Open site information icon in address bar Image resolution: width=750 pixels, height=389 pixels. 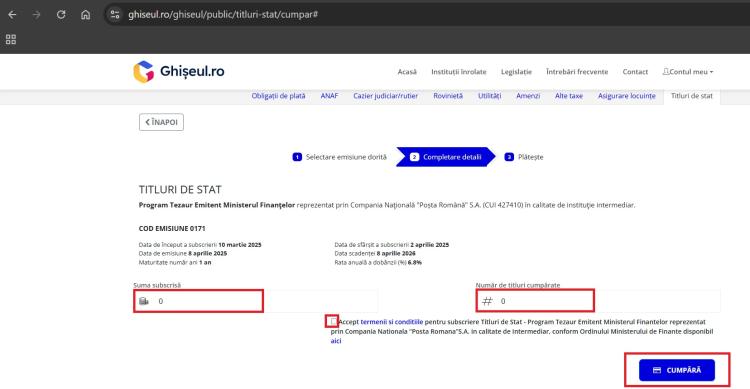(115, 14)
